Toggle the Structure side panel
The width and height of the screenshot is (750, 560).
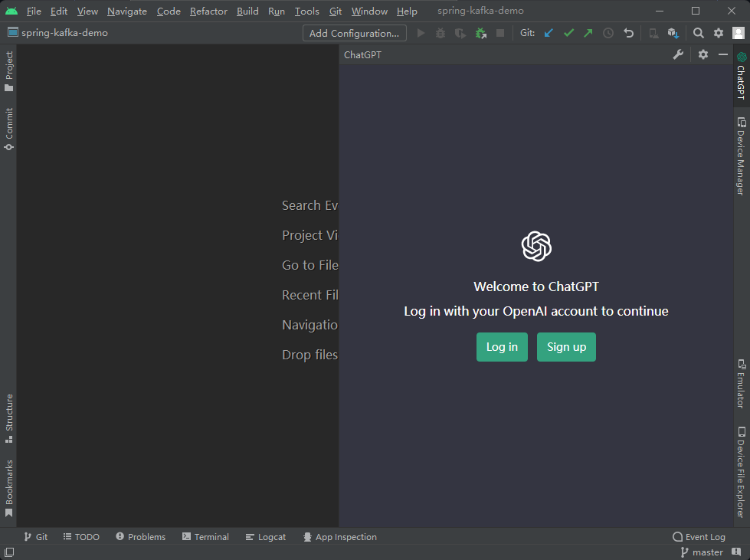click(8, 418)
